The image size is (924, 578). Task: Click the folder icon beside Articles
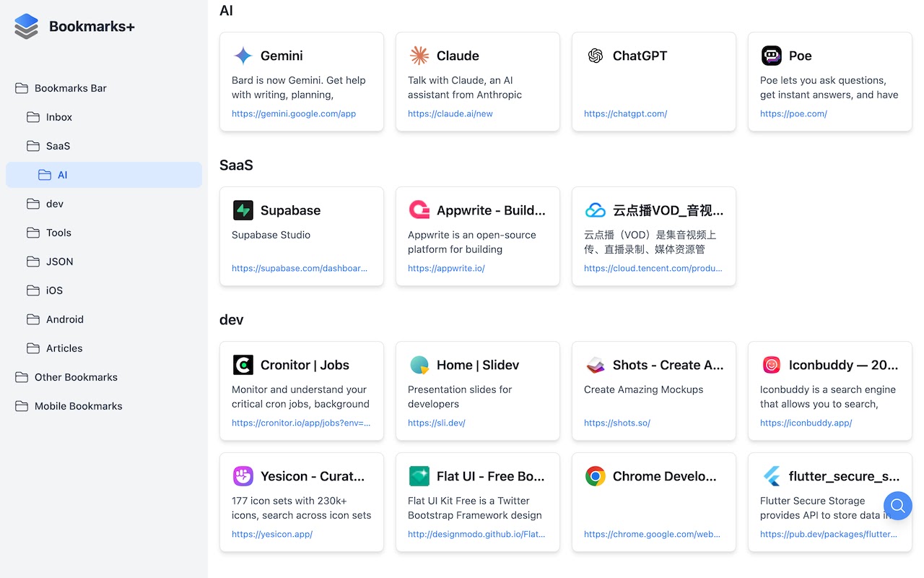(x=33, y=348)
